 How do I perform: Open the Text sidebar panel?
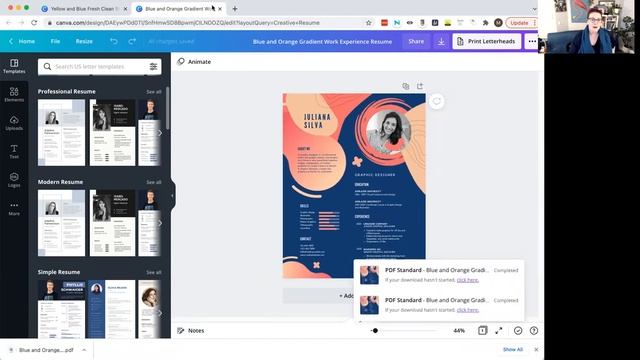coord(14,151)
